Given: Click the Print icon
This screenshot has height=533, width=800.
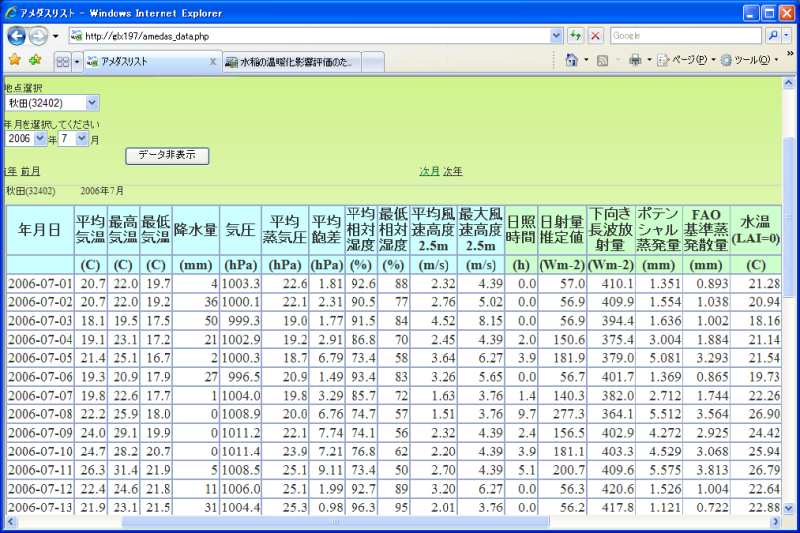Looking at the screenshot, I should click(635, 60).
